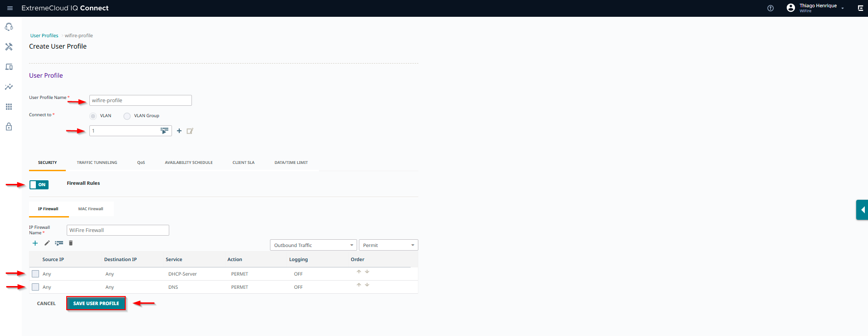Click the Logging column header

[299, 260]
